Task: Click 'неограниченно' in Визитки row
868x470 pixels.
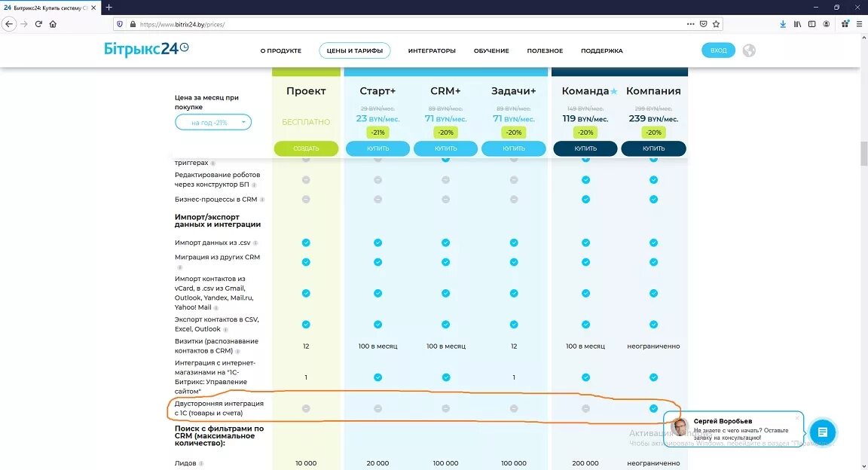Action: (653, 346)
